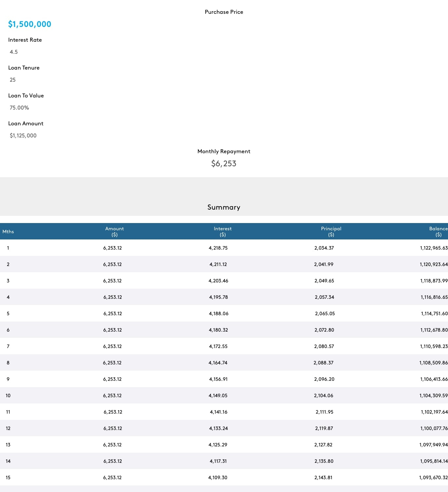This screenshot has width=448, height=492.
Task: Click principal cell 2,034.37
Action: point(324,248)
